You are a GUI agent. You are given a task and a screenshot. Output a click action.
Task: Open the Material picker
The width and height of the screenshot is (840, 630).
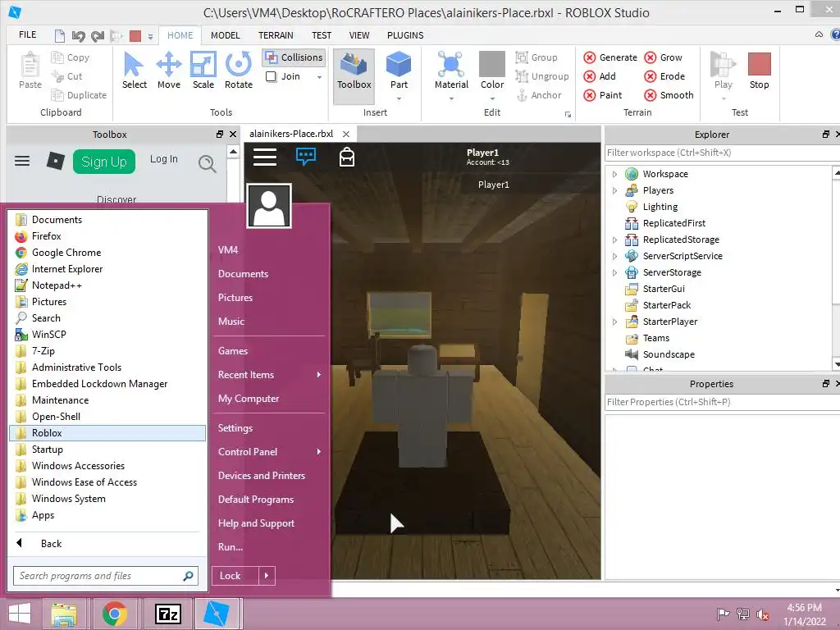point(451,70)
